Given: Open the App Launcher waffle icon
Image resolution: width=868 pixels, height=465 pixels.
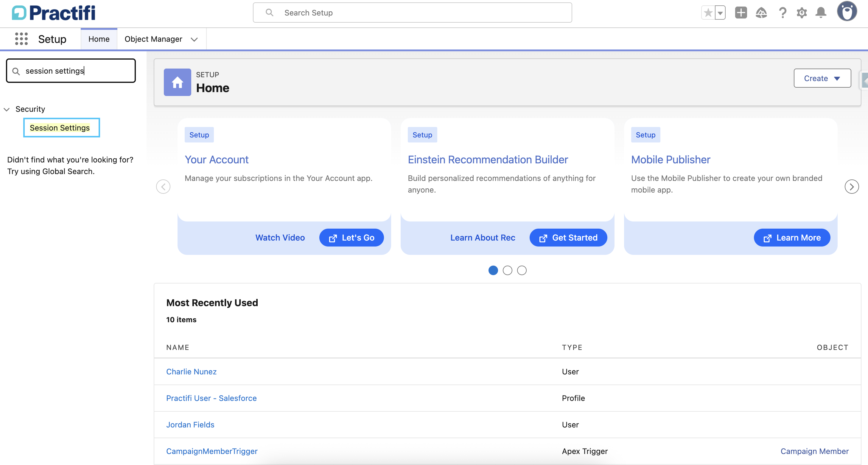Looking at the screenshot, I should pyautogui.click(x=21, y=39).
